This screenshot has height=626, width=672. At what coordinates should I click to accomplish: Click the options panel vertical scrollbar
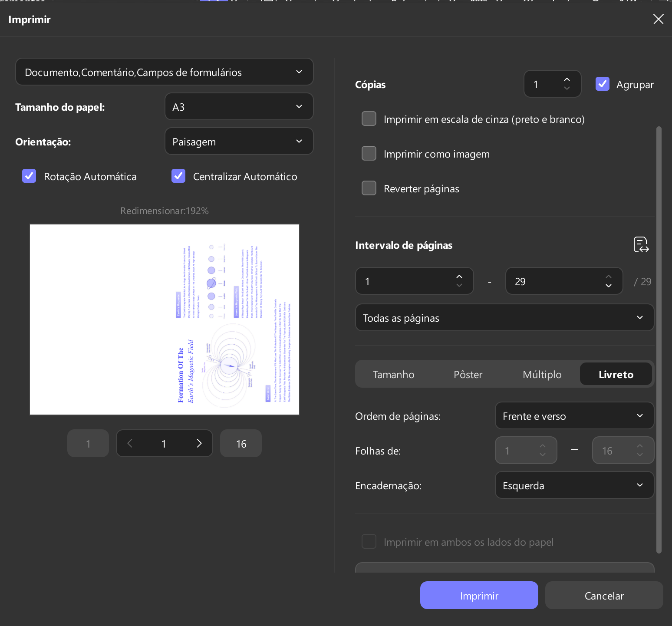(x=659, y=339)
